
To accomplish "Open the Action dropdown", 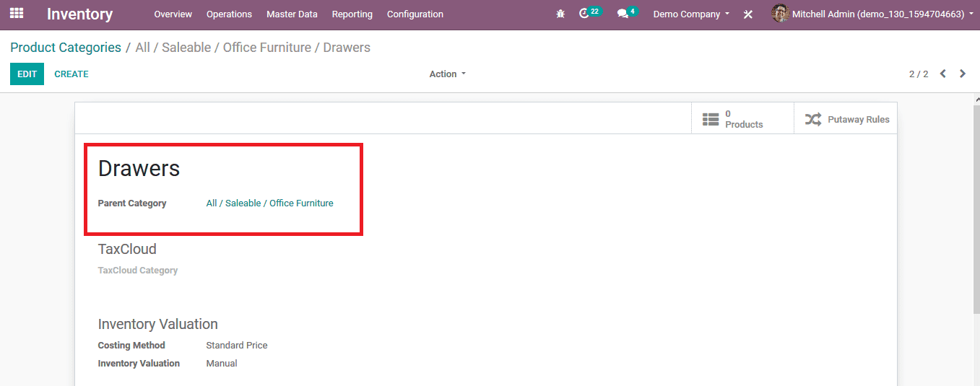I will (x=448, y=74).
